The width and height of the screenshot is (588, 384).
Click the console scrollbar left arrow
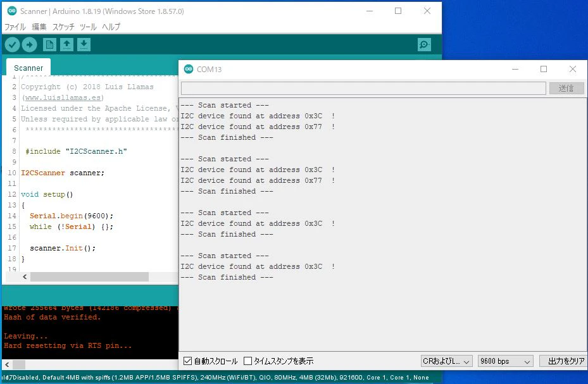[7, 364]
